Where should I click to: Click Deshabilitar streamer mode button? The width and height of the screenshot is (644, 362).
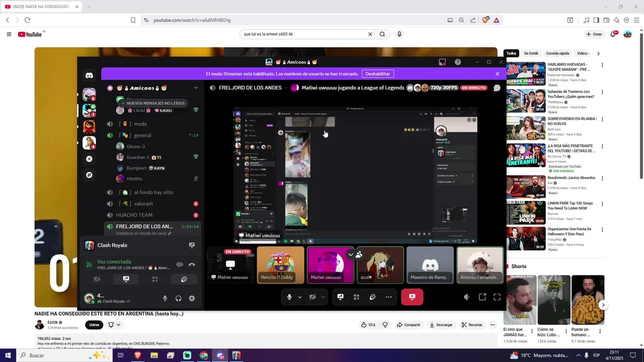point(377,74)
